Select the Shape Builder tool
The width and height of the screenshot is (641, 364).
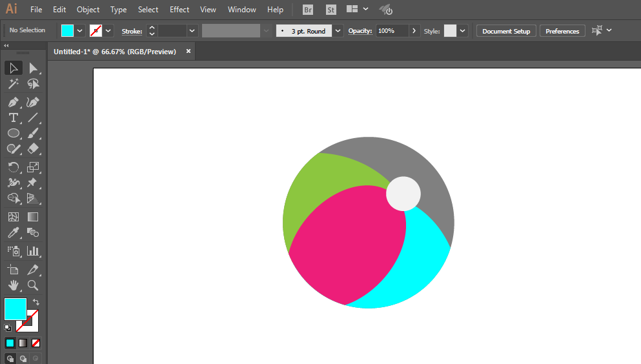click(x=14, y=198)
